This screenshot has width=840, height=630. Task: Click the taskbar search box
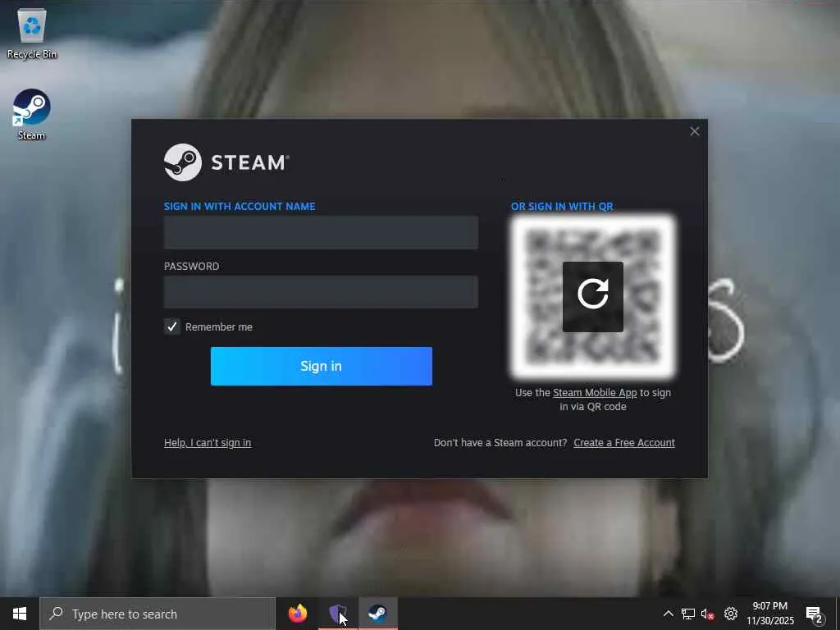click(157, 614)
